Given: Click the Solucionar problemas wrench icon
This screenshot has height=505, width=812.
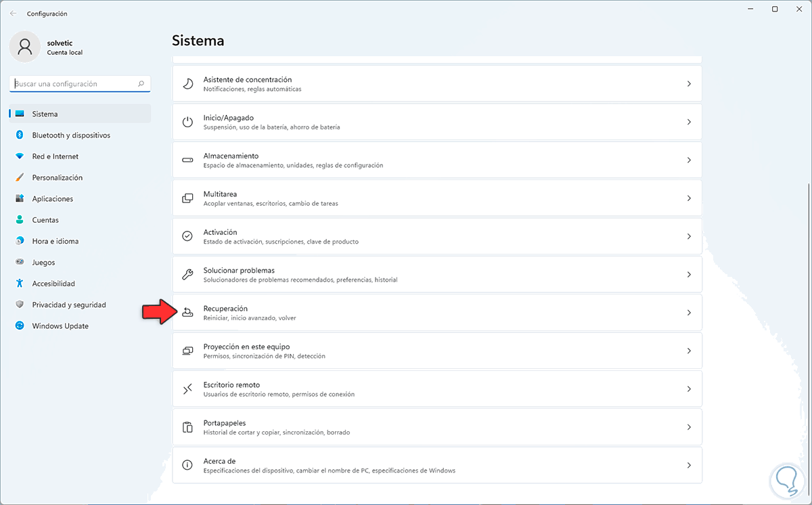Looking at the screenshot, I should pyautogui.click(x=188, y=274).
